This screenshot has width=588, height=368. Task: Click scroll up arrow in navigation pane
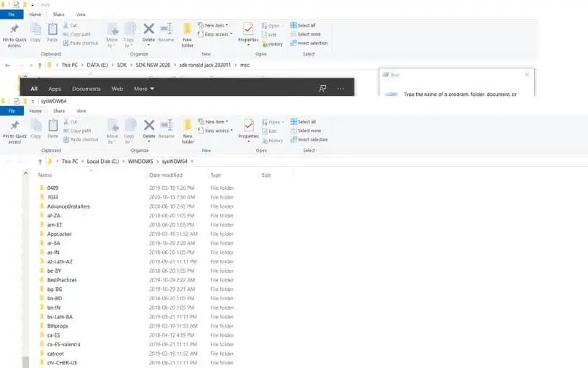[x=25, y=173]
